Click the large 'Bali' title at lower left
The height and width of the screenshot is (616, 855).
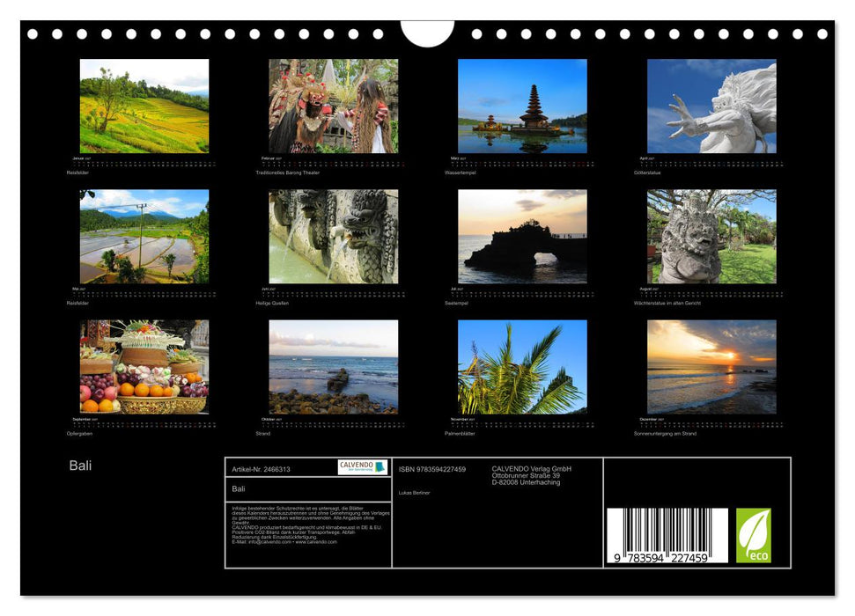click(x=80, y=466)
